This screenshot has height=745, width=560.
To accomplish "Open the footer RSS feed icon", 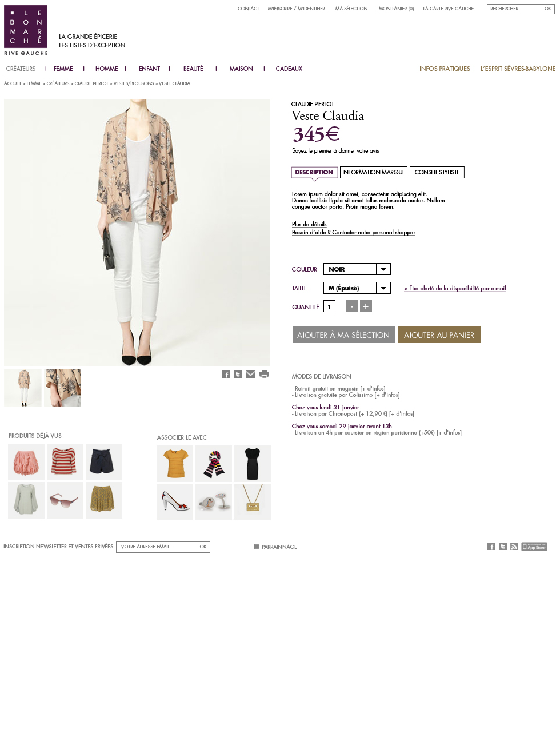I will coord(514,547).
